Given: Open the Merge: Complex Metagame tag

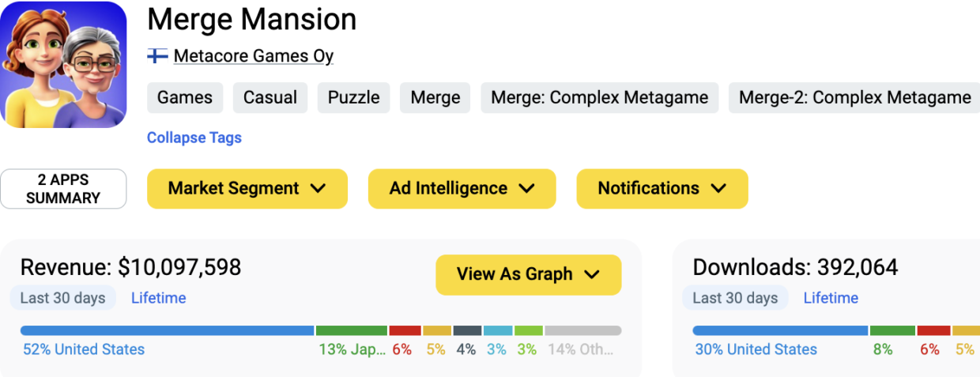Looking at the screenshot, I should coord(599,97).
